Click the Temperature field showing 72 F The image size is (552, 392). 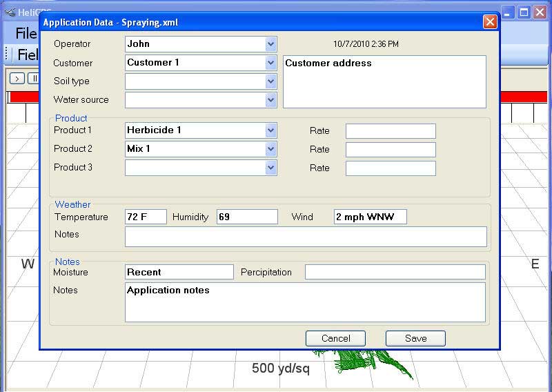[x=146, y=217]
